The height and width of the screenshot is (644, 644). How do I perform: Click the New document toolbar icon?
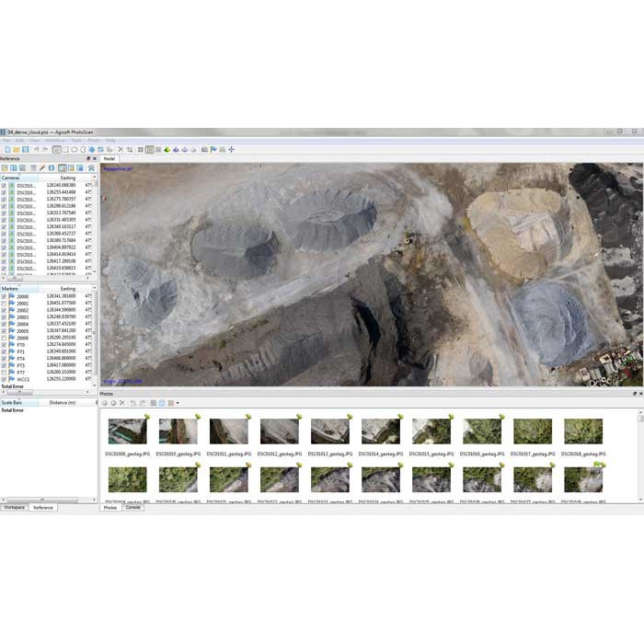tap(6, 149)
